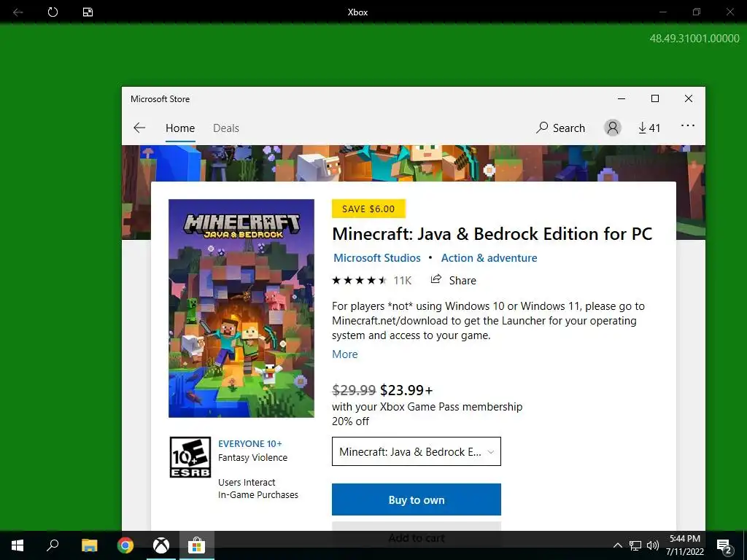Viewport: 747px width, 560px height.
Task: Open network status tray icon
Action: [x=635, y=545]
